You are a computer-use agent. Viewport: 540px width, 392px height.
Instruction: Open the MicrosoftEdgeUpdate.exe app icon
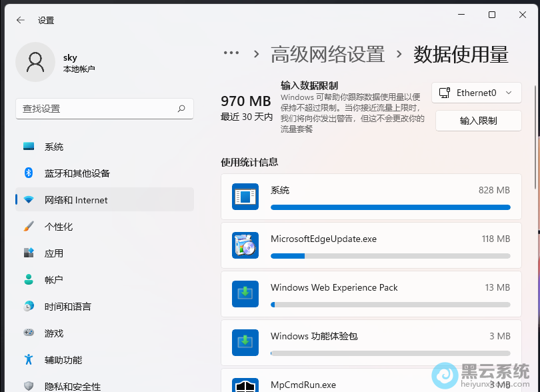coord(245,245)
